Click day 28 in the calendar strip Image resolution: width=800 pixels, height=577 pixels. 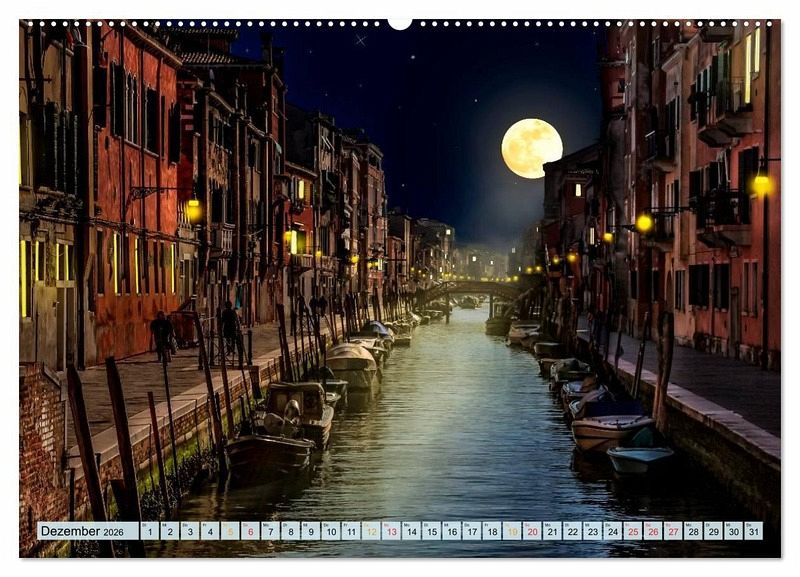[x=693, y=531]
